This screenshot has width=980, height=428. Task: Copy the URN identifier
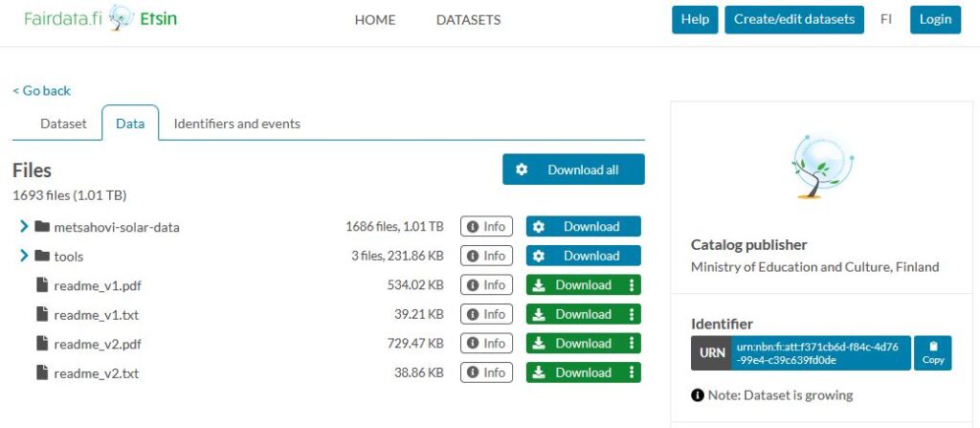tap(932, 353)
